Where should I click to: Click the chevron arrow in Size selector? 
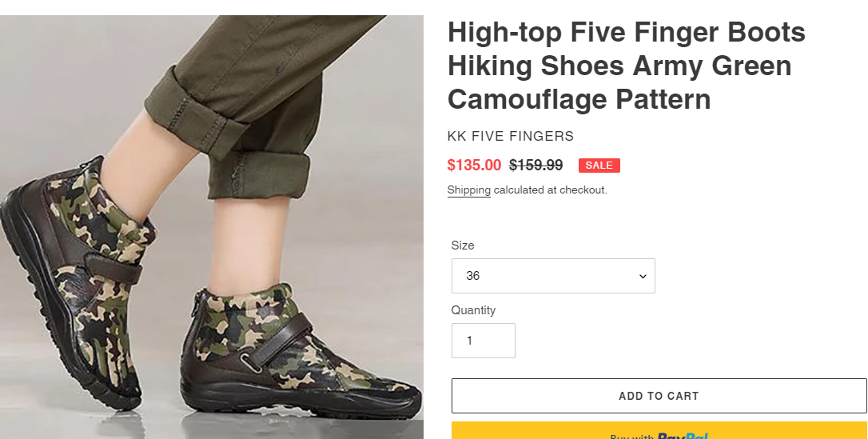click(642, 276)
